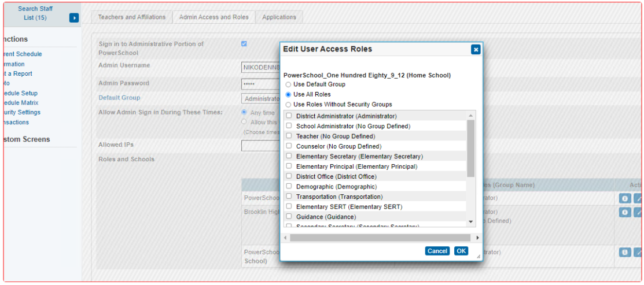Click the roles list scroll-down arrow
This screenshot has width=644, height=285.
click(471, 221)
